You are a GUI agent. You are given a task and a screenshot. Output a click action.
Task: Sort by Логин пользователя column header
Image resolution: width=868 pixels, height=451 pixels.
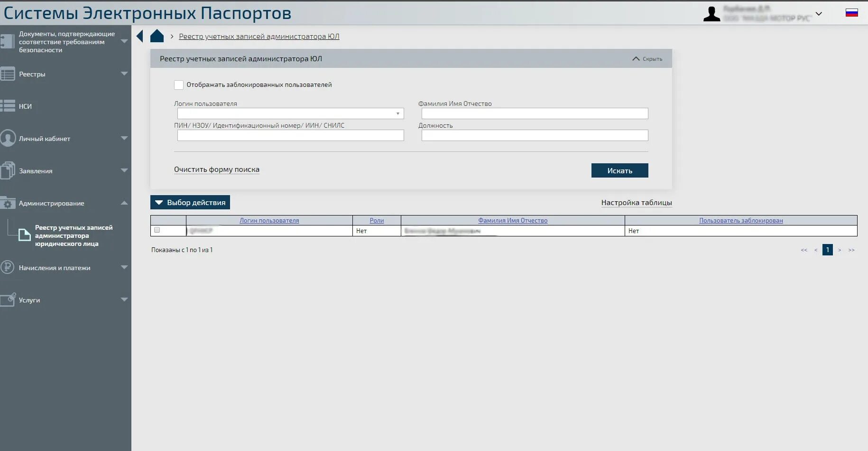[269, 220]
